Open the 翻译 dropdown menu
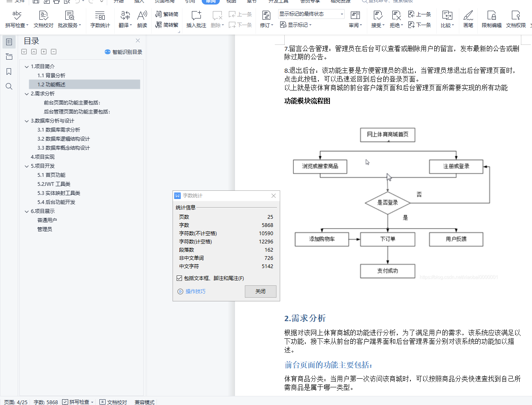532x405 pixels. [125, 25]
